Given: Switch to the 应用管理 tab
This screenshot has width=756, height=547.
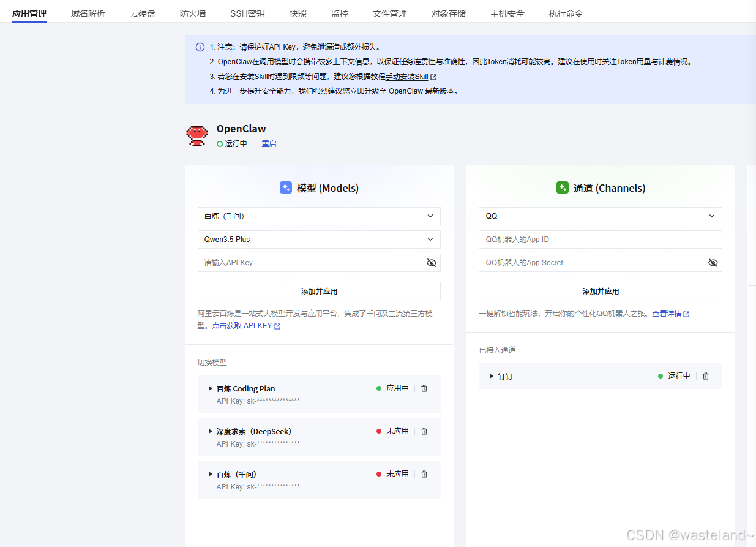Looking at the screenshot, I should (29, 13).
